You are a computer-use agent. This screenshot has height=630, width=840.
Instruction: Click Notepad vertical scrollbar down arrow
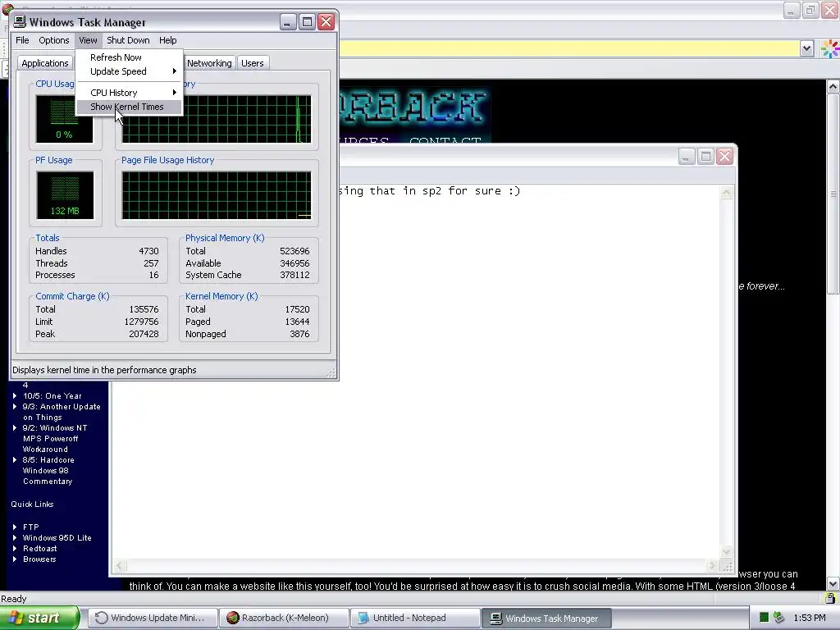pyautogui.click(x=727, y=552)
